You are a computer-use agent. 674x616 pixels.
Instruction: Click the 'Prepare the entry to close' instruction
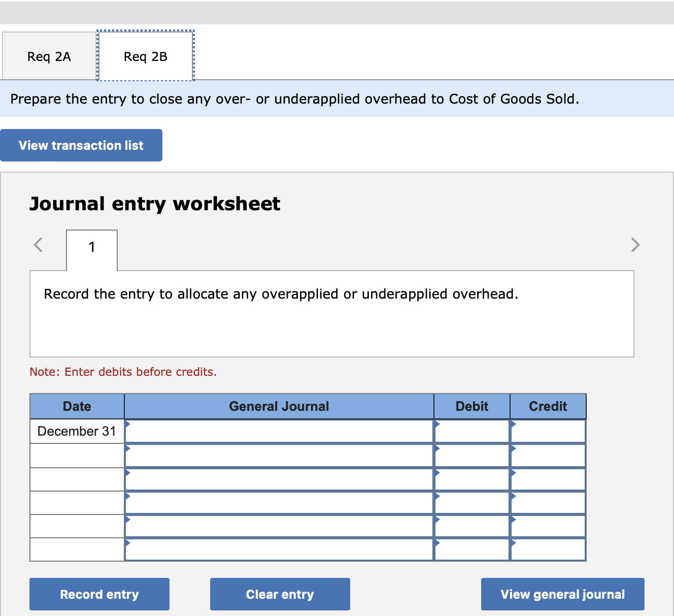click(x=295, y=99)
